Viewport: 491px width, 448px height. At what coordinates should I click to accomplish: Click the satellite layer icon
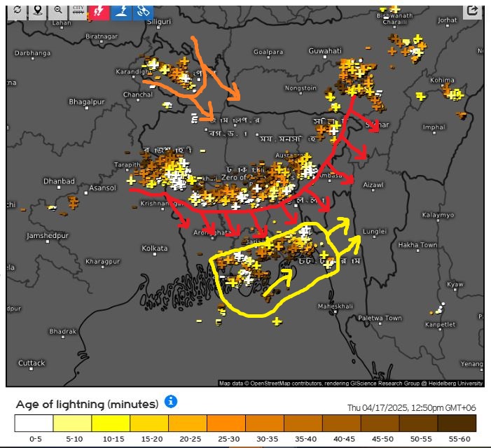pos(142,10)
